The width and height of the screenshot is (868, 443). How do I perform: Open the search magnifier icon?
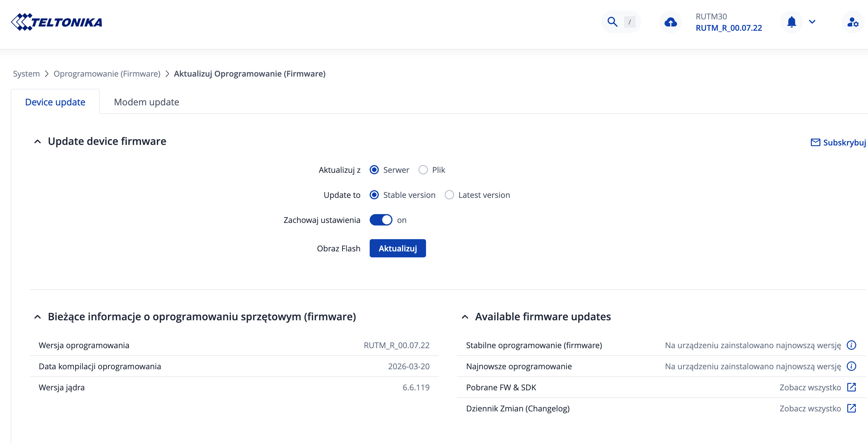[612, 22]
